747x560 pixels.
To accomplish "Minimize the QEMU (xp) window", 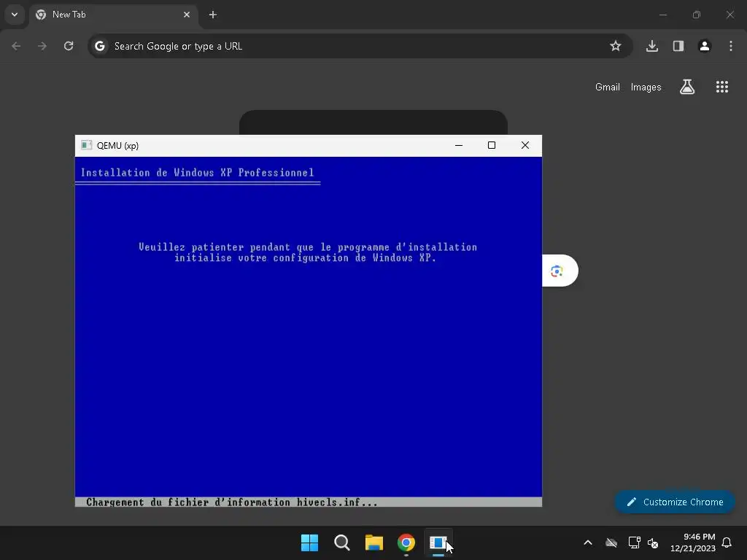I will 459,145.
